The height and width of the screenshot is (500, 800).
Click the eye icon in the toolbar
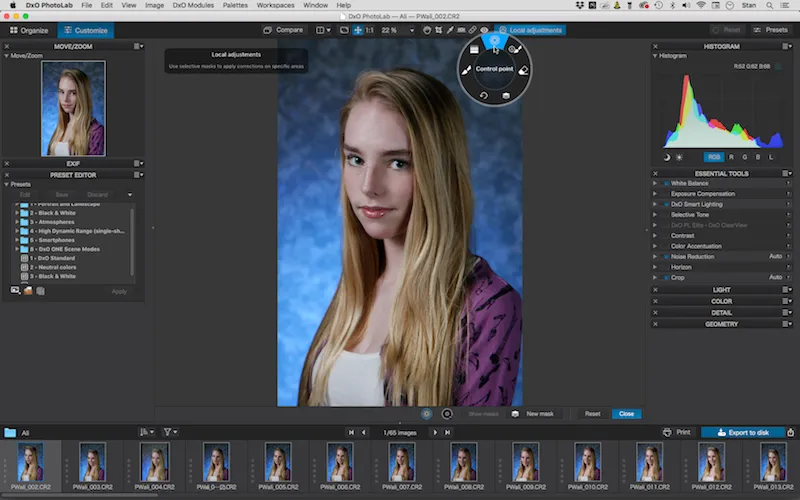pyautogui.click(x=484, y=30)
